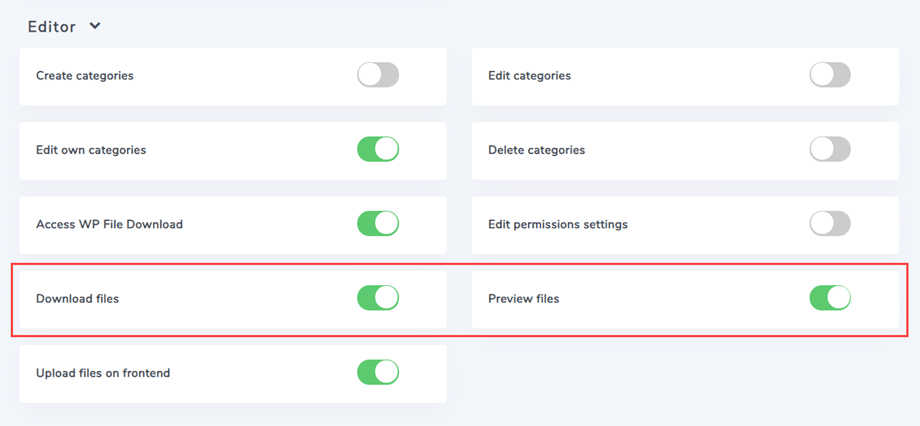The width and height of the screenshot is (920, 426).
Task: Select the Access WP File Download label
Action: point(109,224)
